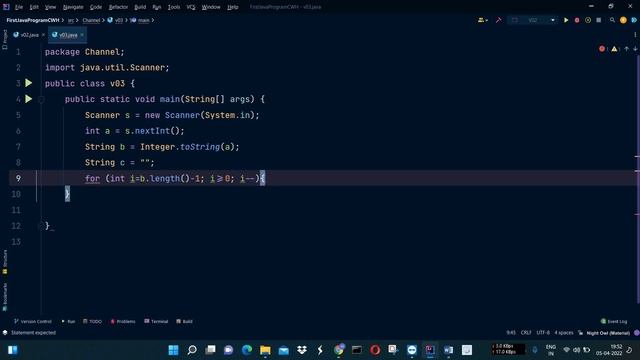The image size is (640, 360).
Task: Open Windows Start menu in taskbar
Action: click(173, 350)
